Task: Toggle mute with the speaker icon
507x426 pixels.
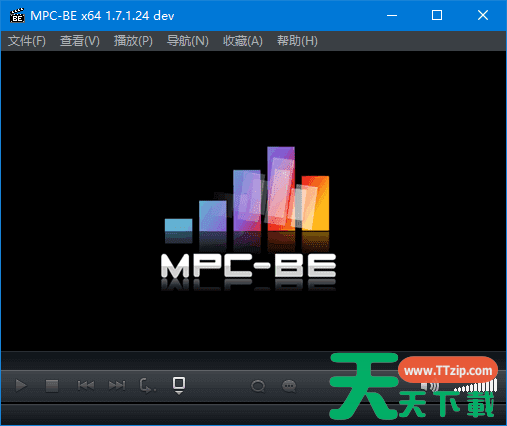Action: [x=430, y=386]
